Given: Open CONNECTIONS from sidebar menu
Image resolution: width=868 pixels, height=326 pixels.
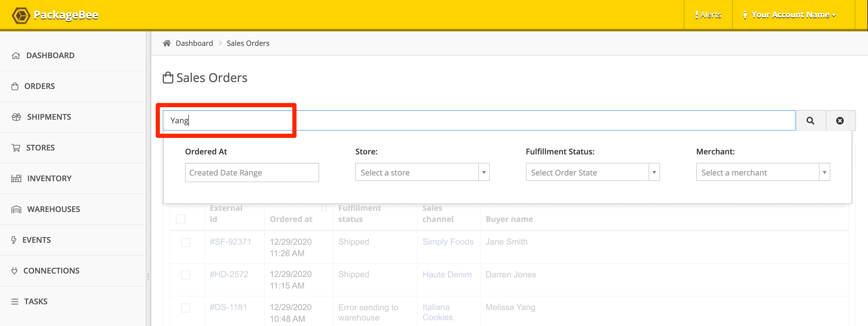Looking at the screenshot, I should click(52, 271).
